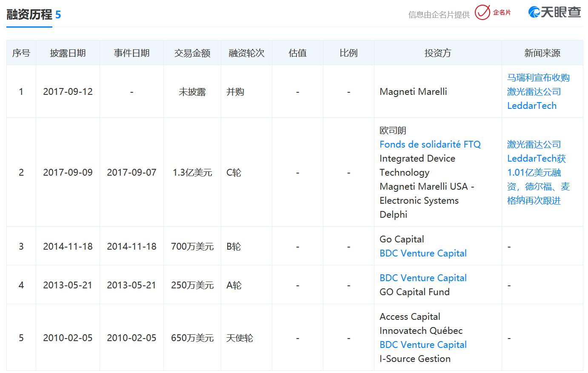The image size is (588, 373).
Task: Click the 估值 column header
Action: 297,53
